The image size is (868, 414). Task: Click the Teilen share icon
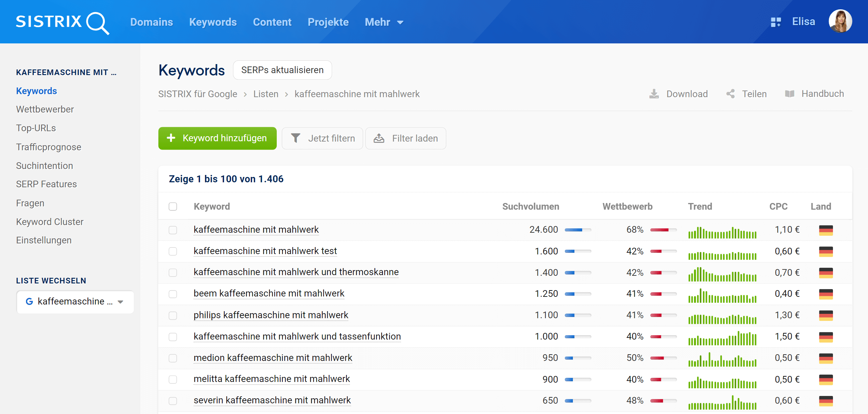tap(730, 94)
